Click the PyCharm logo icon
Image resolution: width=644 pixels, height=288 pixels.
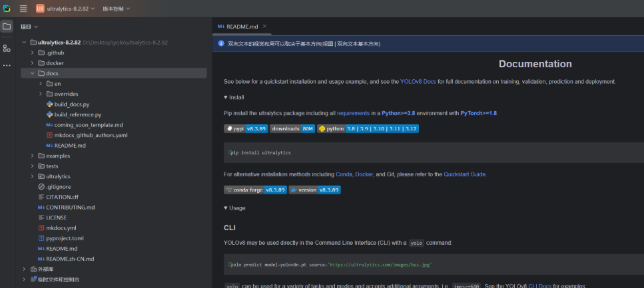[7, 9]
